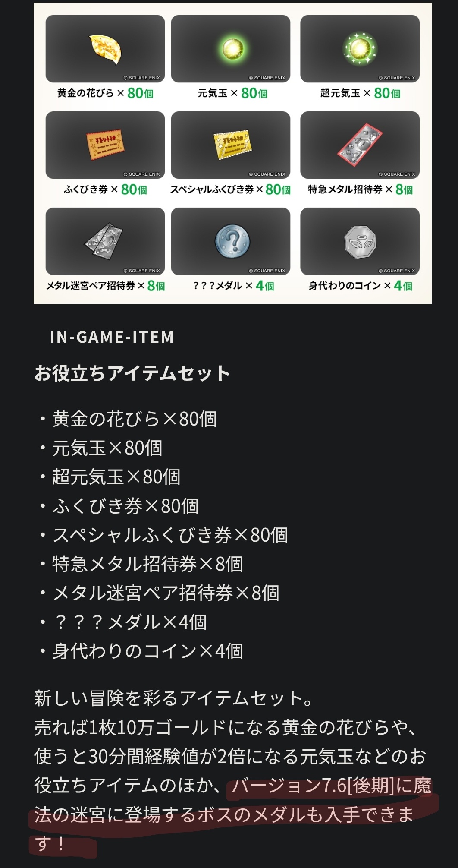
Task: Tap the 身代わりのコイン × 4個 image caption
Action: (360, 286)
